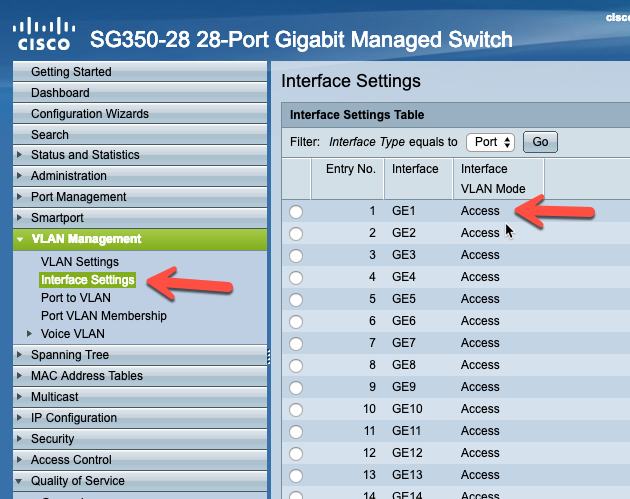Expand the IP Configuration arrow

coord(19,417)
